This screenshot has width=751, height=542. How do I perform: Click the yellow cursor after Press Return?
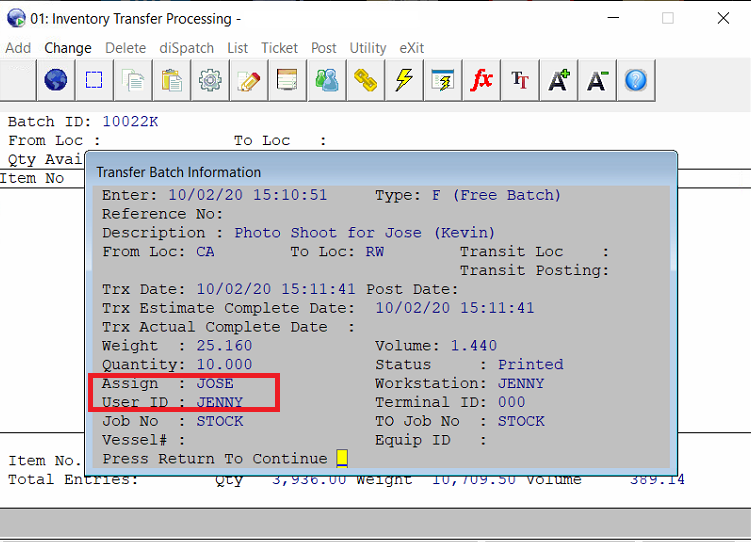tap(341, 459)
